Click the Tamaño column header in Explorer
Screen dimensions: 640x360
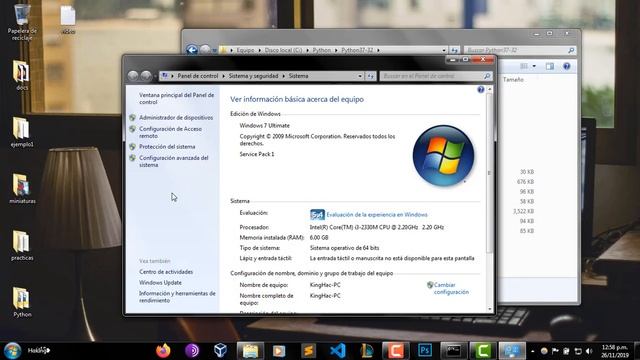513,80
